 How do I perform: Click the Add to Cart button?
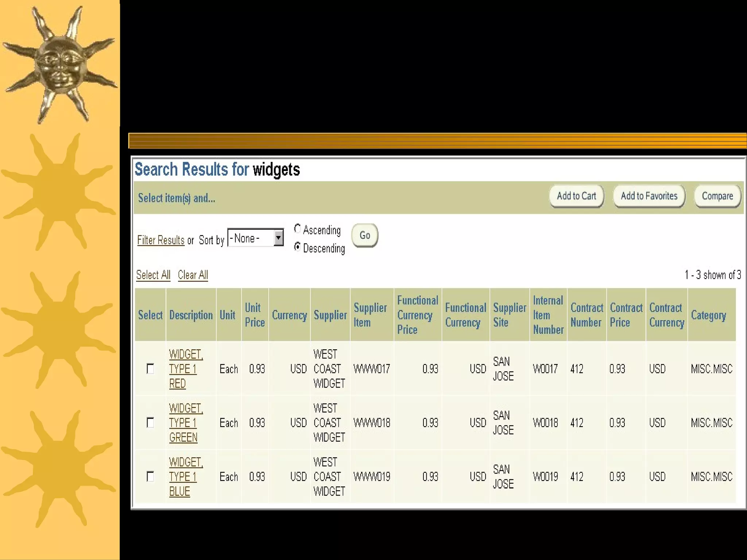coord(576,196)
